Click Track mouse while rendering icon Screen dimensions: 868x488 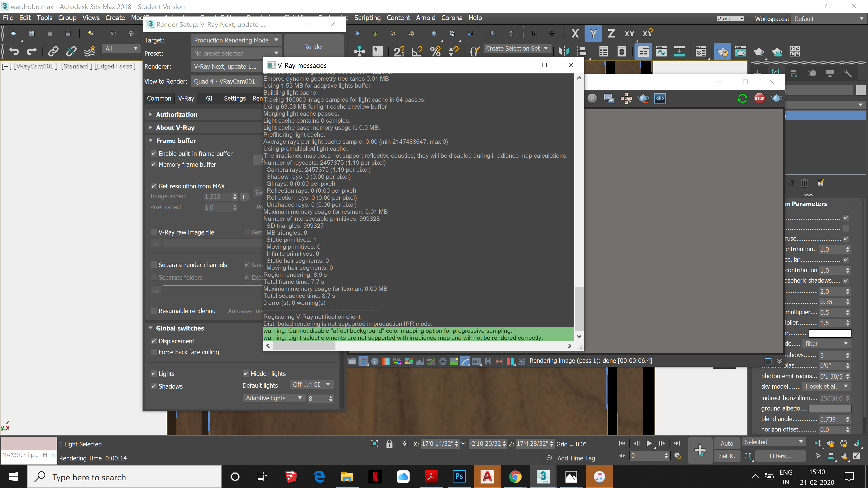click(626, 98)
